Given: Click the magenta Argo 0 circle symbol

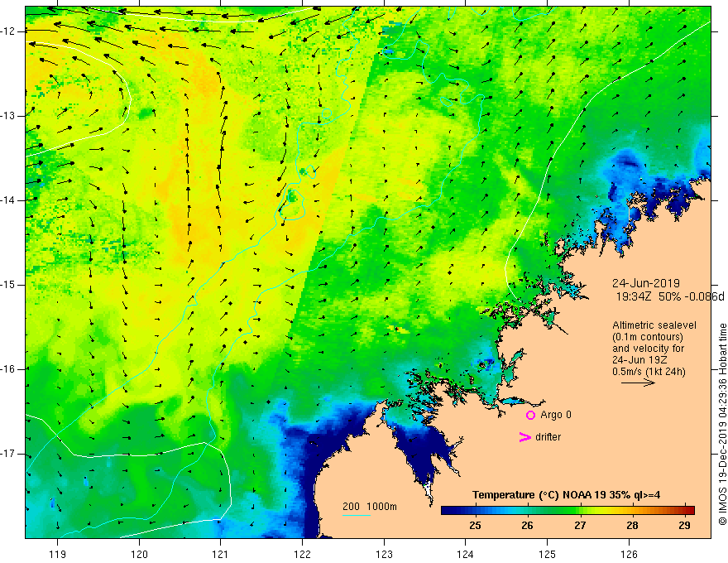Looking at the screenshot, I should click(530, 416).
